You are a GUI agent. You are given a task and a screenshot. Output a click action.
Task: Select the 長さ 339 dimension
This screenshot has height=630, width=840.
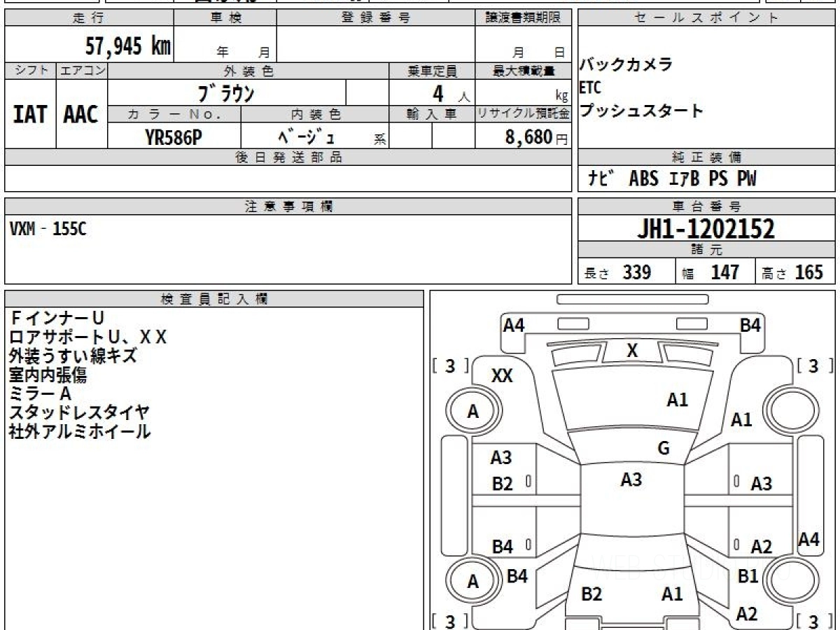(618, 272)
